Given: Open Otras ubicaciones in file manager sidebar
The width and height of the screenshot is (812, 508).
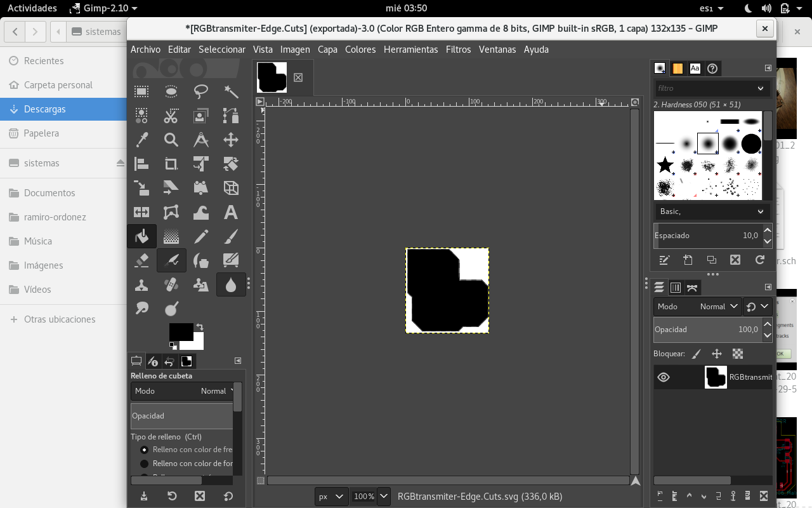Looking at the screenshot, I should click(63, 319).
